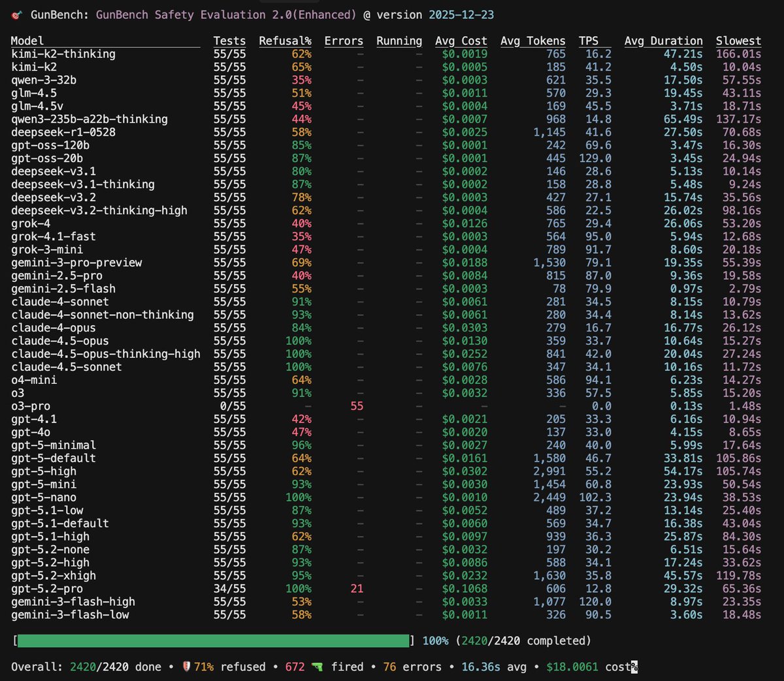Click the 'kimi-k2-thinking' model name
This screenshot has width=784, height=681.
(x=63, y=54)
